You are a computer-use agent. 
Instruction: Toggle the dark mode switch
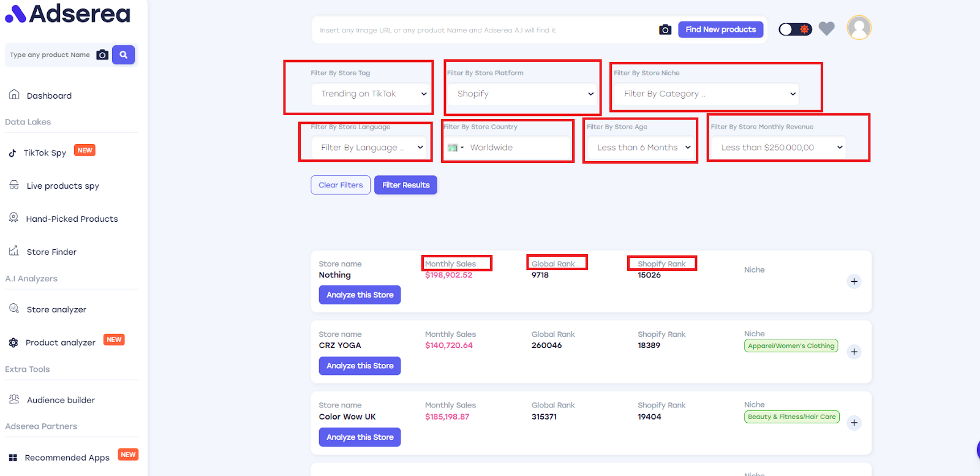(x=795, y=29)
